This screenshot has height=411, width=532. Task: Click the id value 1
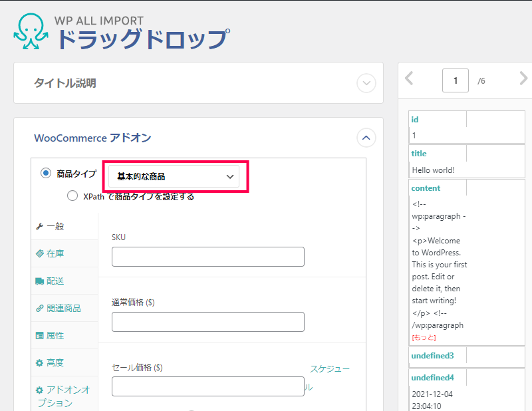(x=414, y=136)
